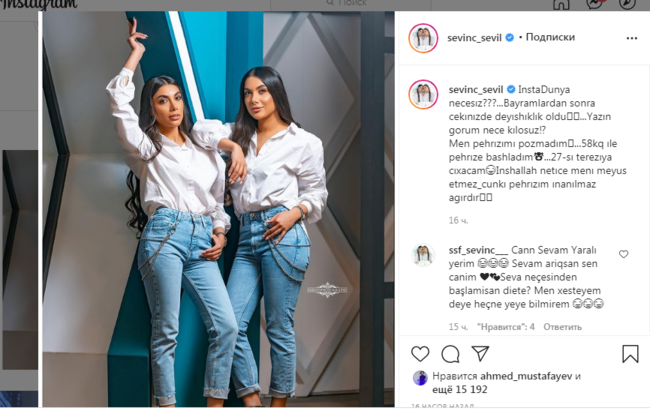Open the sevinc_sevil header avatar story
Screen dimensions: 650x411
[423, 38]
